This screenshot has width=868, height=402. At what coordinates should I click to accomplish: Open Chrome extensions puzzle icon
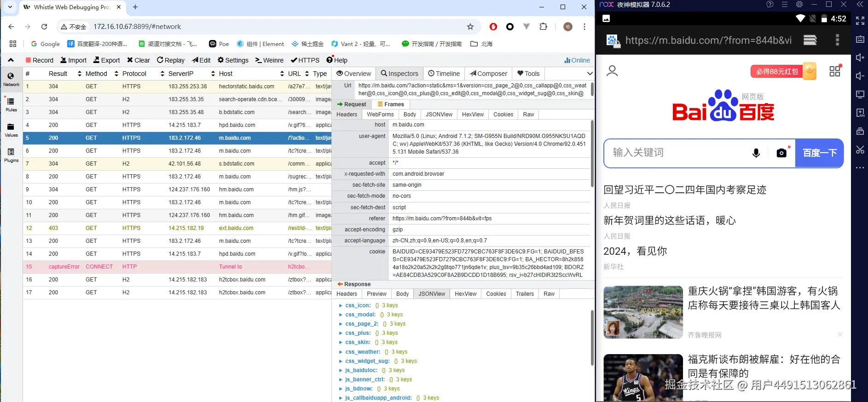[x=543, y=27]
